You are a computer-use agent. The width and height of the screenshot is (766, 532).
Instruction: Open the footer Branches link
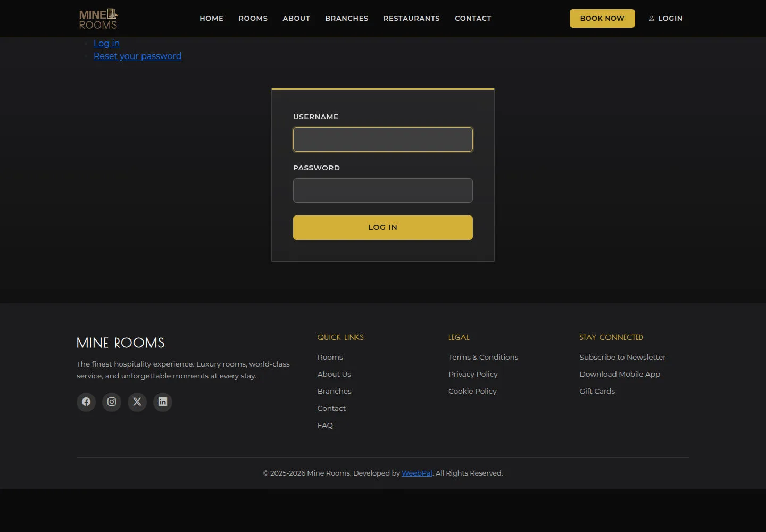coord(335,391)
